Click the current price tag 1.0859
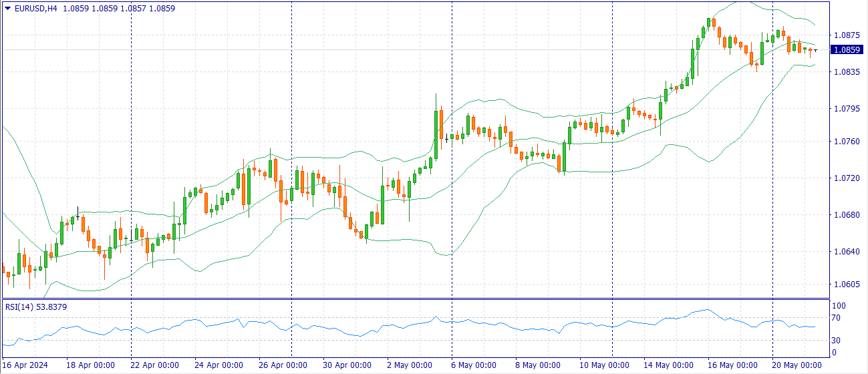 (x=847, y=50)
